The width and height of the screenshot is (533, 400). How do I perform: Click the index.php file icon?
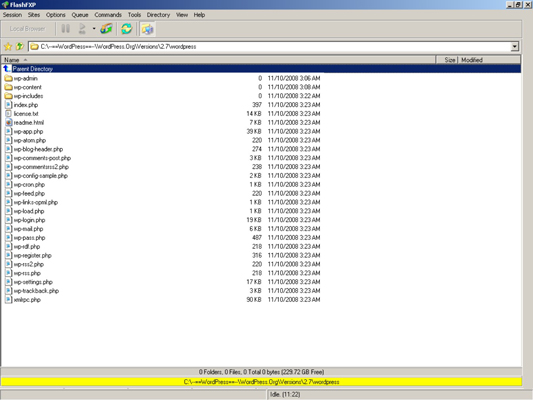pyautogui.click(x=8, y=105)
